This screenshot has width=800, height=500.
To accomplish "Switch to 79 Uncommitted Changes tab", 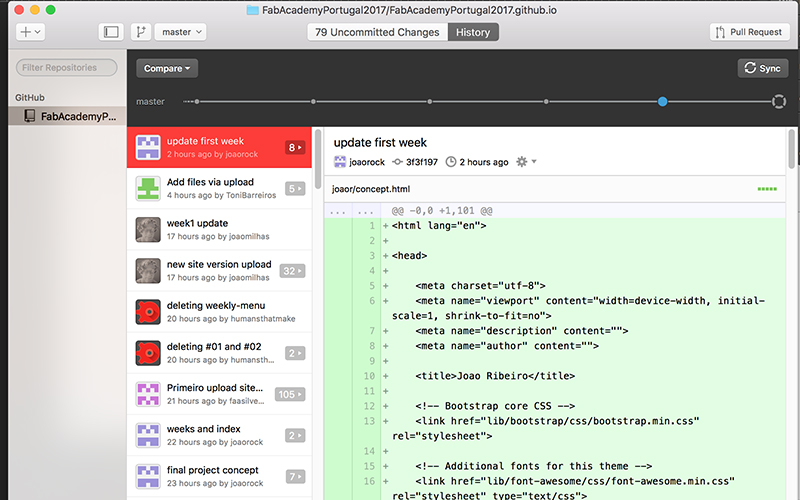I will click(377, 32).
